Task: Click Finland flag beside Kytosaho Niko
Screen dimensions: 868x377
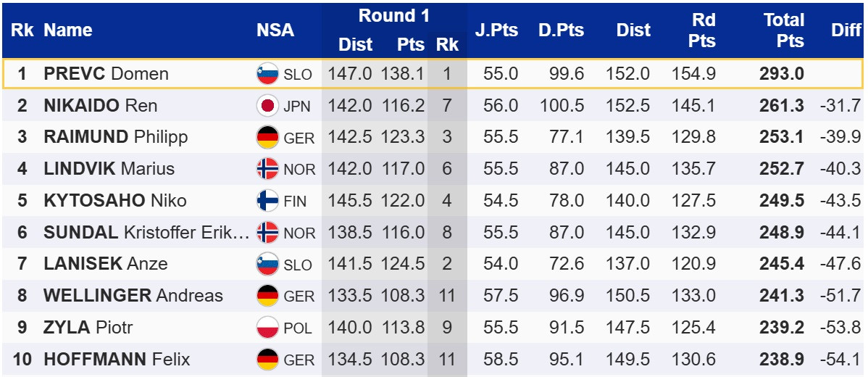Action: (x=267, y=201)
